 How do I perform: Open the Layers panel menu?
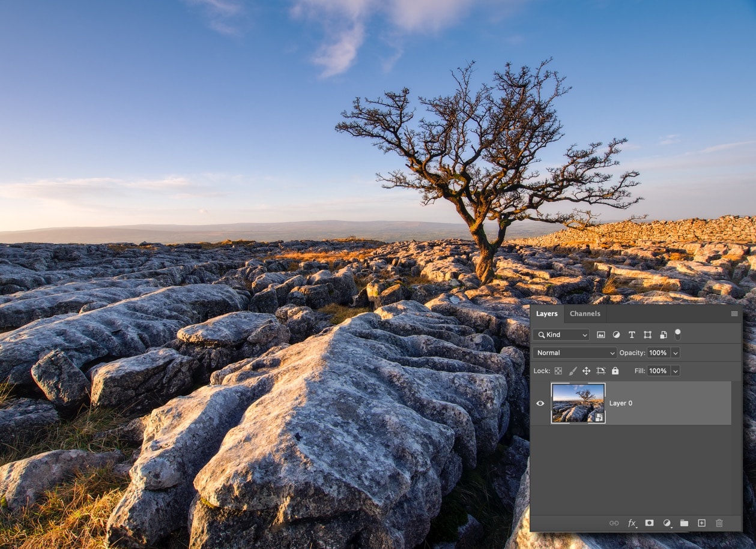(734, 314)
